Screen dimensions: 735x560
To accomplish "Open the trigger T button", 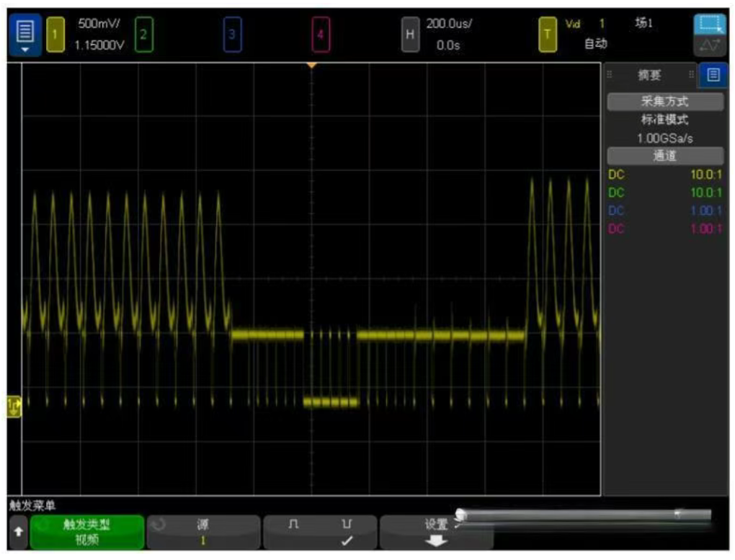I will pyautogui.click(x=547, y=35).
